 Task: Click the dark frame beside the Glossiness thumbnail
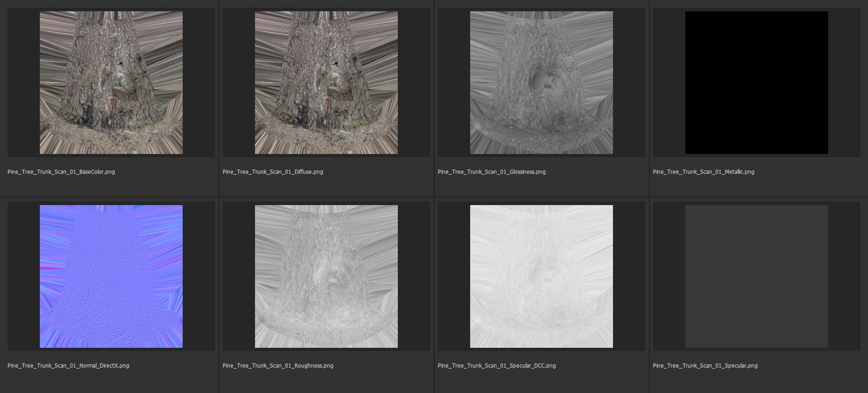pos(454,83)
